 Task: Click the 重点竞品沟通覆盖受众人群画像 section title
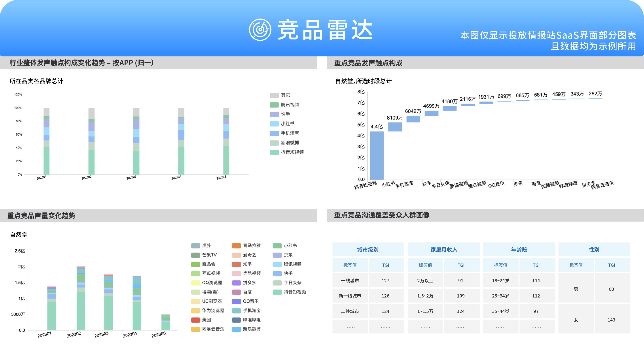click(382, 215)
